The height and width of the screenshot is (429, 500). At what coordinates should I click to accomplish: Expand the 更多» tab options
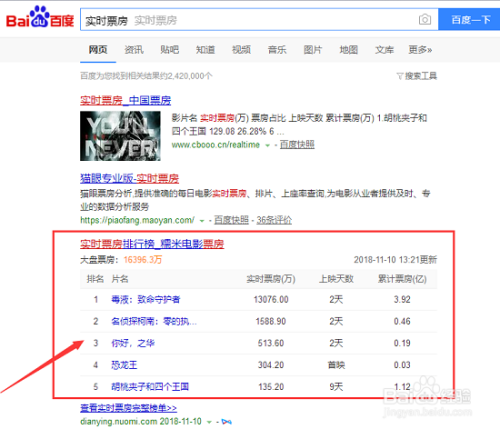(420, 50)
